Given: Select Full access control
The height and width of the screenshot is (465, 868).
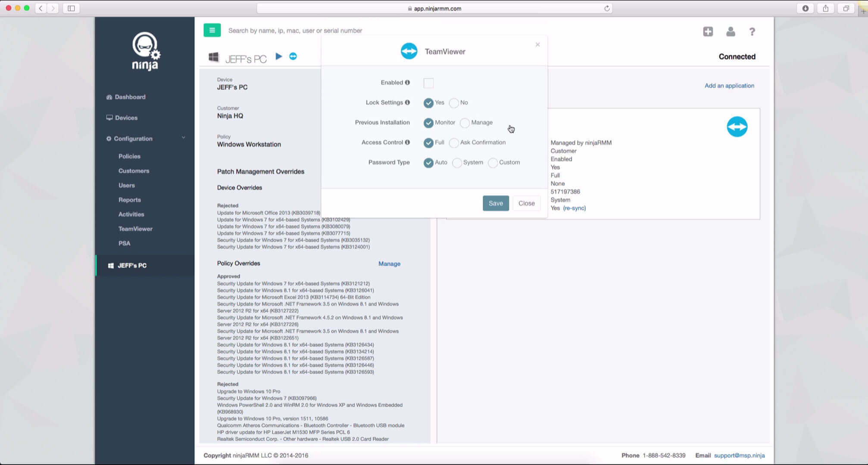Looking at the screenshot, I should coord(428,143).
